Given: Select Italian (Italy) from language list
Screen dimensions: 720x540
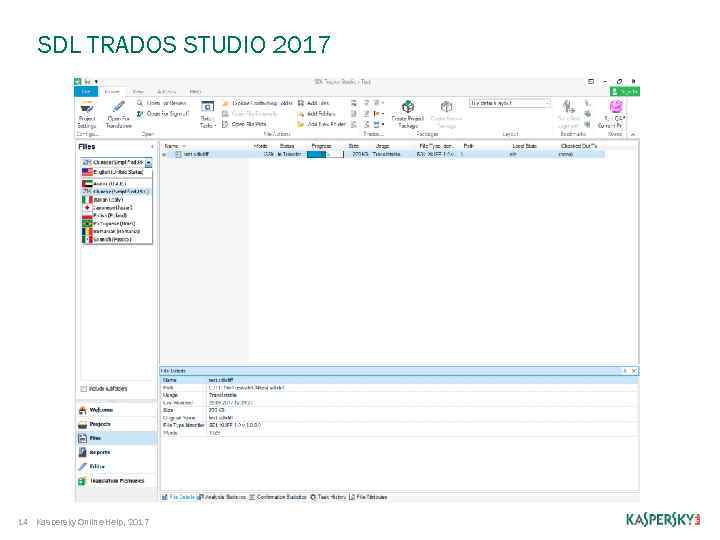Looking at the screenshot, I should (117, 200).
